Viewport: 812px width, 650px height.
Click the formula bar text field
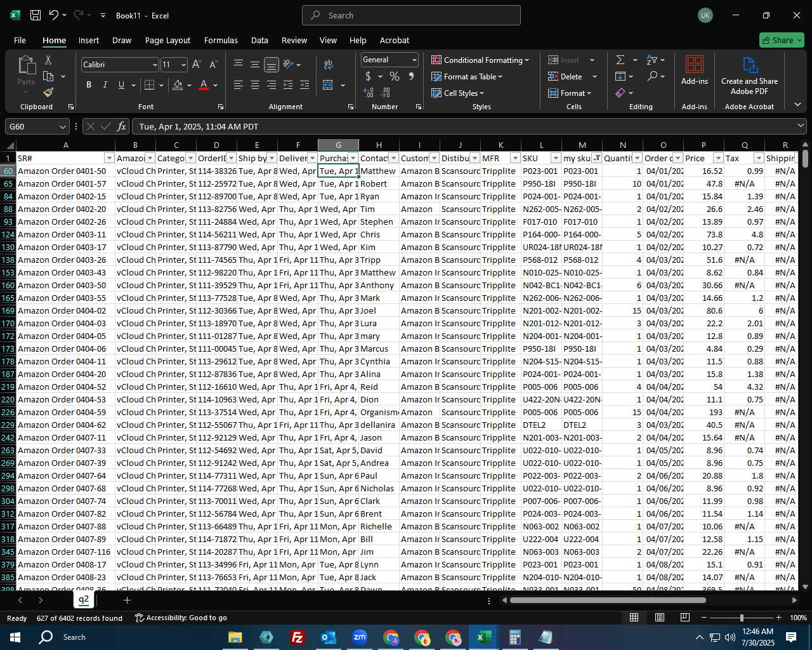pos(468,126)
